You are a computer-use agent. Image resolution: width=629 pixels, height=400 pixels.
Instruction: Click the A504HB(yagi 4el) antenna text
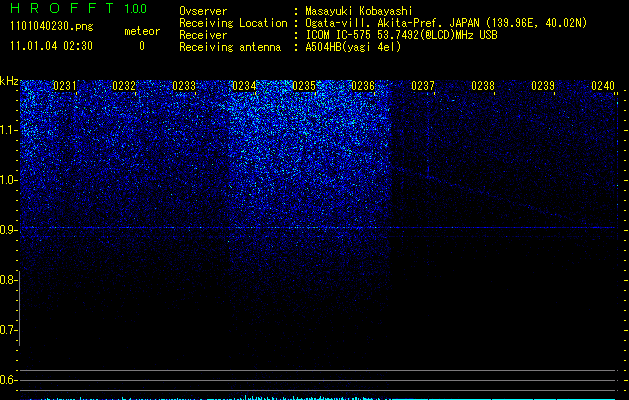pyautogui.click(x=353, y=47)
